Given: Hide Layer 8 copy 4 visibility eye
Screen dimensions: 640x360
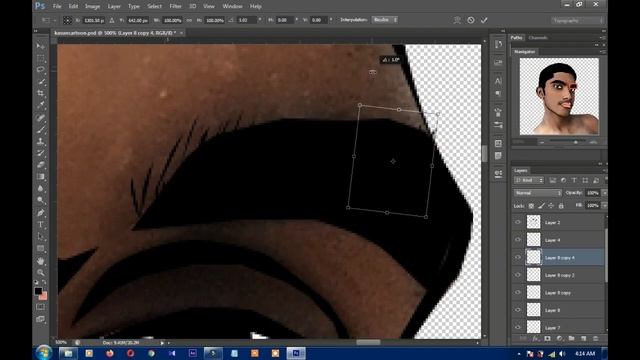Looking at the screenshot, I should pos(518,257).
